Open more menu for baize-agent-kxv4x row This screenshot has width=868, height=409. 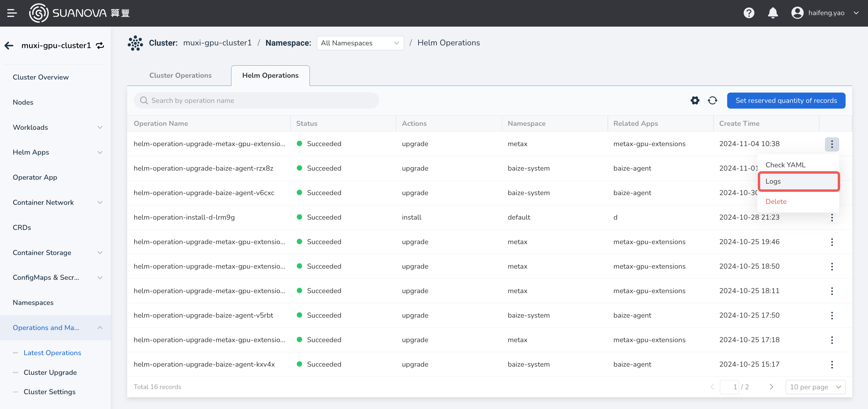click(832, 365)
